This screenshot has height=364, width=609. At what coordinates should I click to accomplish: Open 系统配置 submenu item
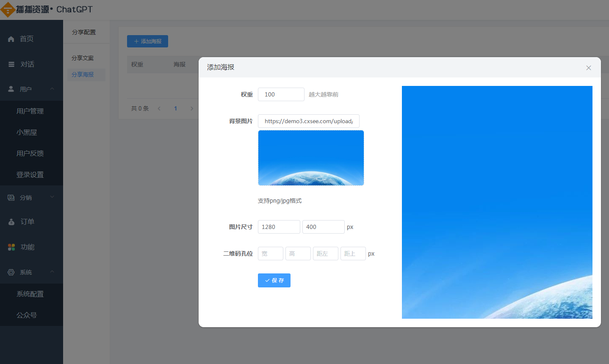(31, 294)
